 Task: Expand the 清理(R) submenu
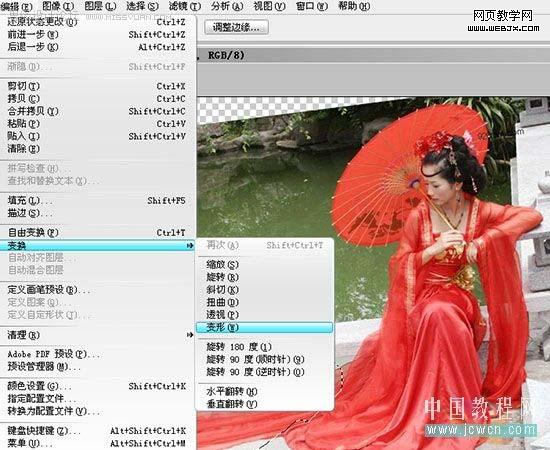coord(97,335)
